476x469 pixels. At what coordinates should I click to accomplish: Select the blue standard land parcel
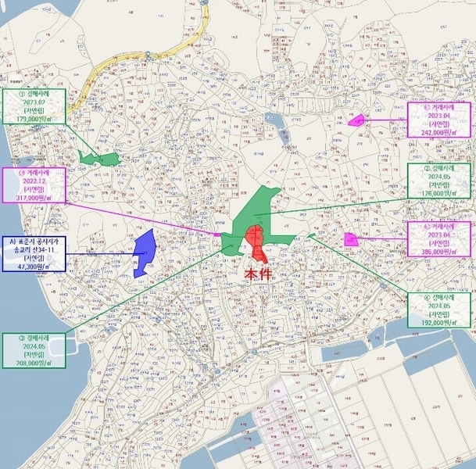[x=144, y=250]
